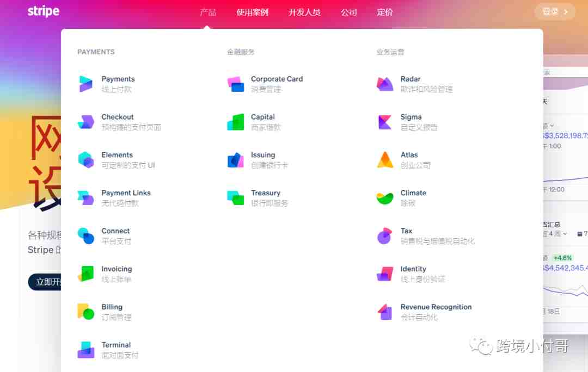Screen dimensions: 588x372
Task: Select the Capital product icon
Action: coord(236,122)
